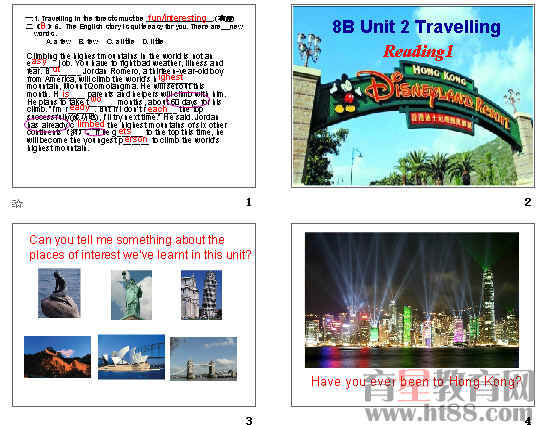Click the red 'fun/interesting' answer text

click(x=177, y=18)
